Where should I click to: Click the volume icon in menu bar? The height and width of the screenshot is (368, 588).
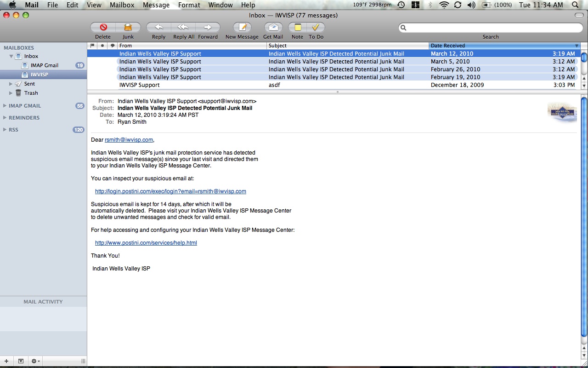[x=471, y=5]
